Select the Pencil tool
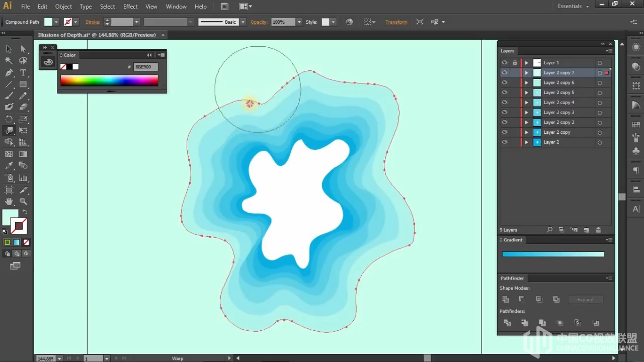Viewport: 644px width, 362px height. tap(23, 96)
